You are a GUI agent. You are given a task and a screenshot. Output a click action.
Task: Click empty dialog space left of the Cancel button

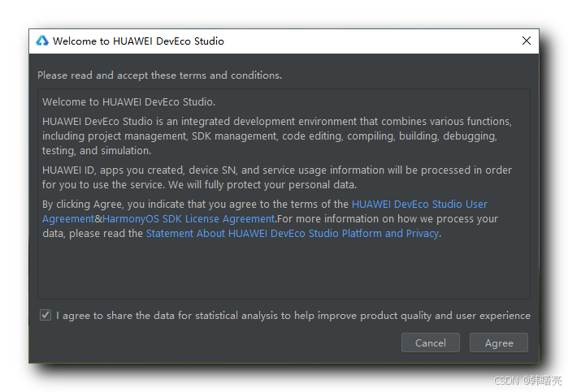pos(217,342)
